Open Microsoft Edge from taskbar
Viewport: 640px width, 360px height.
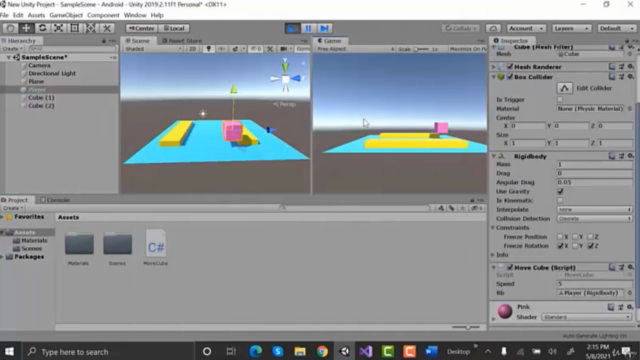256,351
